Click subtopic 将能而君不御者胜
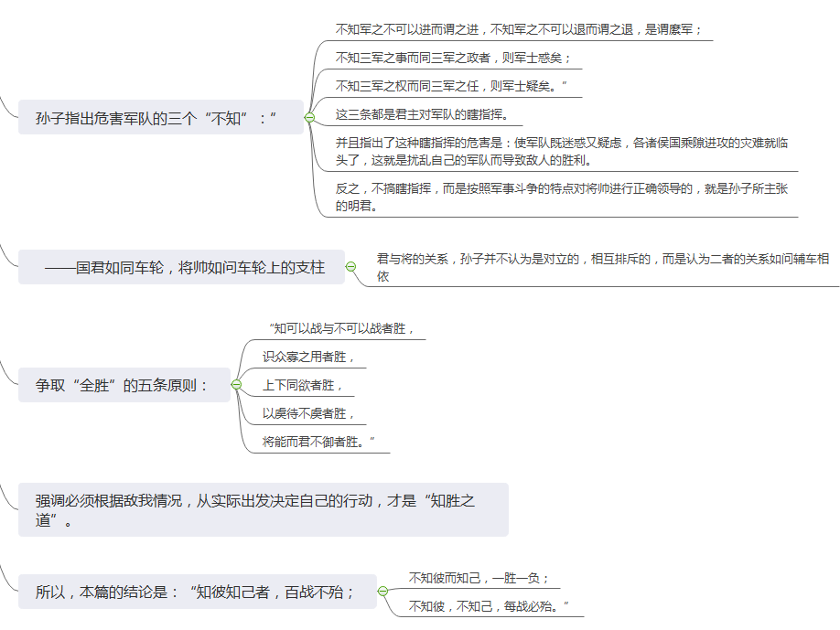Screen dimensions: 840x630 click(x=318, y=443)
